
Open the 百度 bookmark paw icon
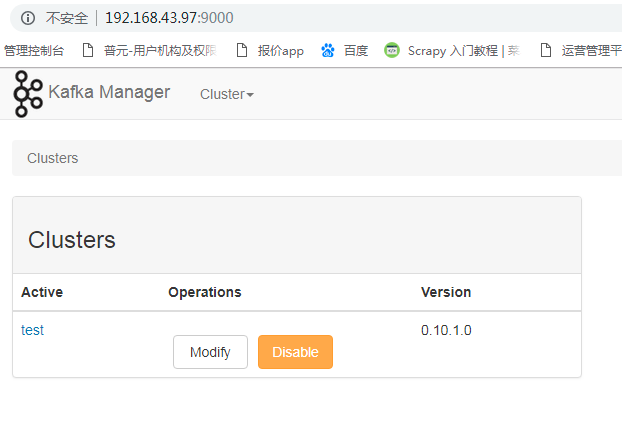(328, 50)
